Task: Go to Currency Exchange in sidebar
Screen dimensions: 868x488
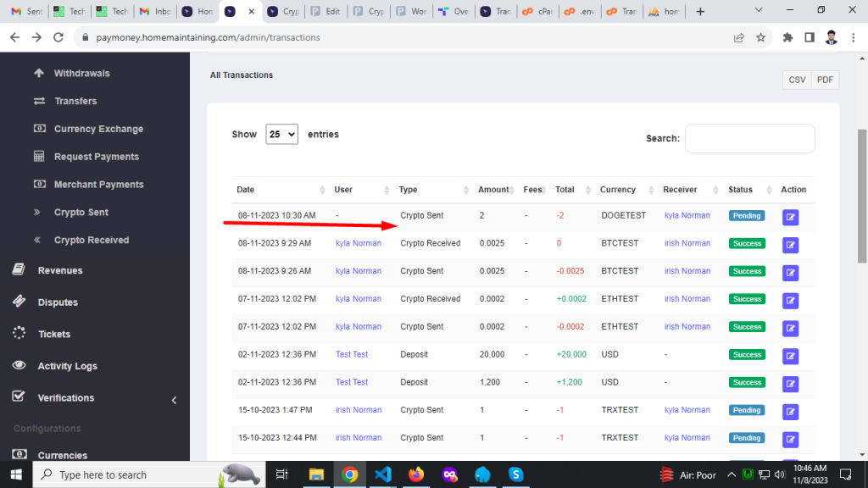Action: (x=98, y=129)
